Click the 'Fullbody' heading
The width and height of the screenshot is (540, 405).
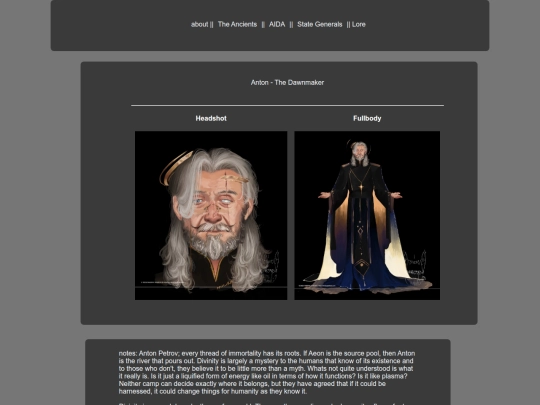[x=367, y=118]
